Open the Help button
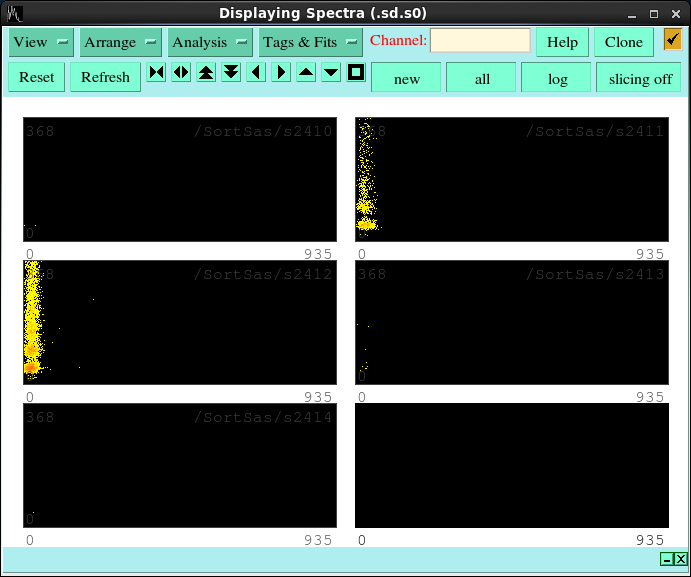Image resolution: width=691 pixels, height=577 pixels. click(562, 42)
